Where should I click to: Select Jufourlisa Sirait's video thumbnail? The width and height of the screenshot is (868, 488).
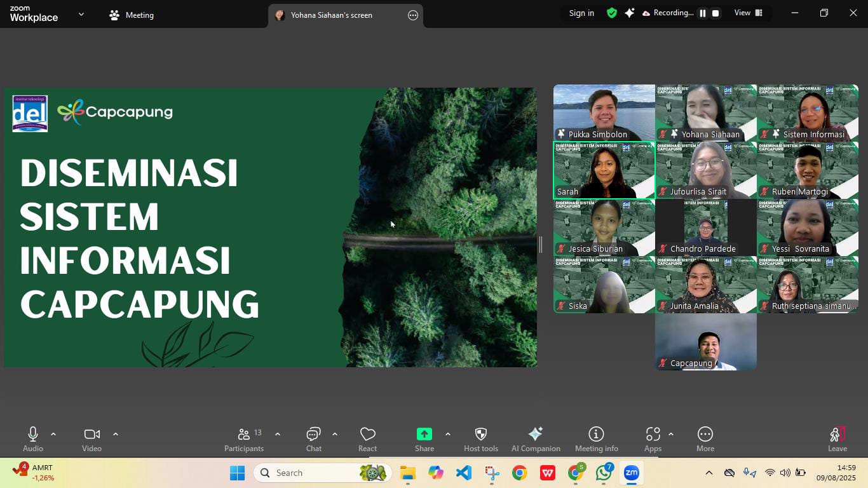tap(706, 170)
